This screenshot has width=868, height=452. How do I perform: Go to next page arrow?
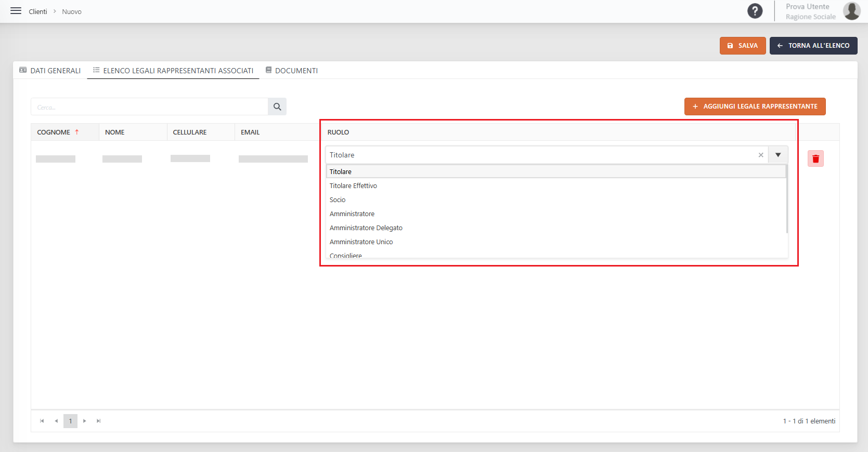click(84, 421)
